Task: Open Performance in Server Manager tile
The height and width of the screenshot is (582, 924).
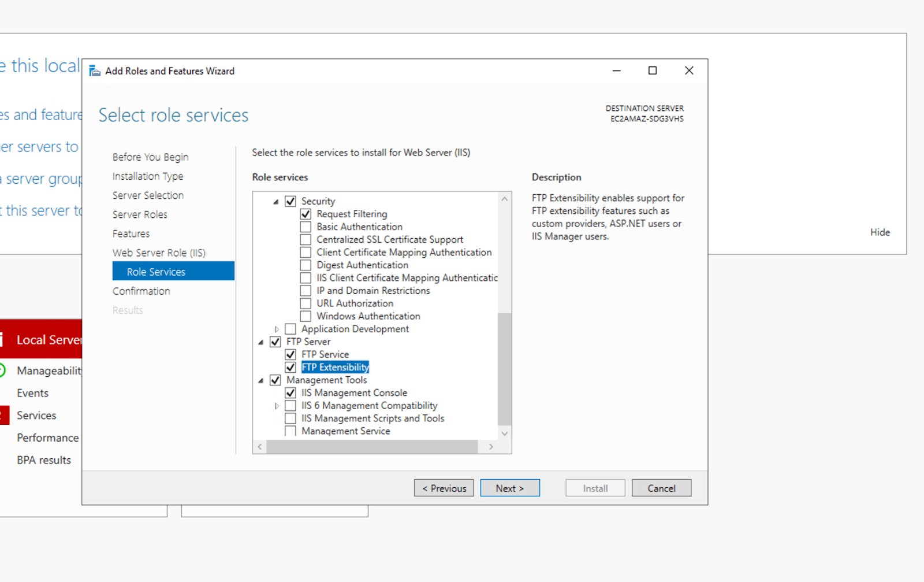Action: (x=48, y=438)
